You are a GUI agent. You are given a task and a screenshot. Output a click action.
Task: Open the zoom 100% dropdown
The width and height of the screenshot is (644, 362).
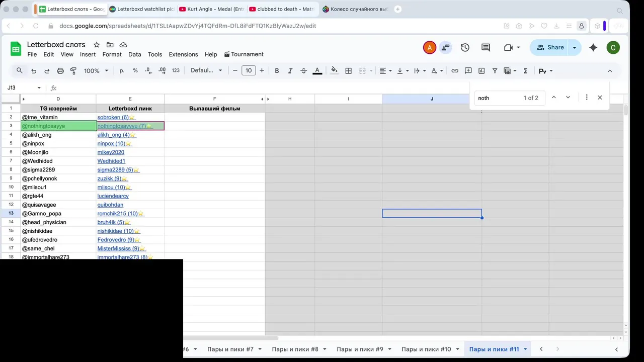[x=96, y=71]
